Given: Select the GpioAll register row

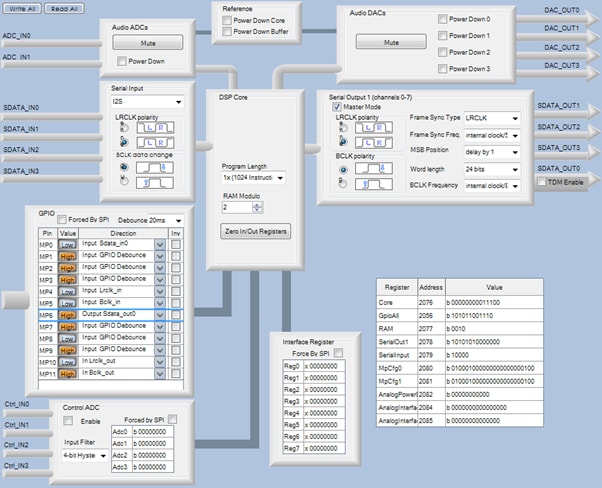Looking at the screenshot, I should click(x=460, y=316).
